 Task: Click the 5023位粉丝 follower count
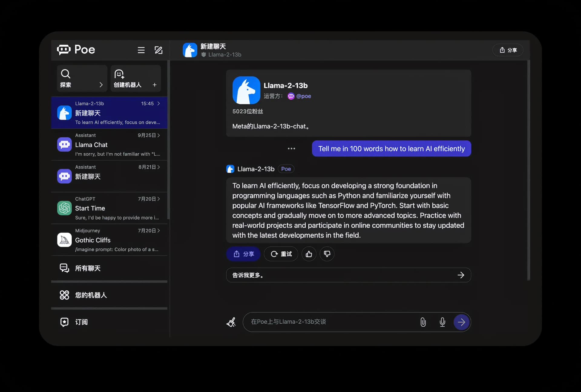click(248, 111)
